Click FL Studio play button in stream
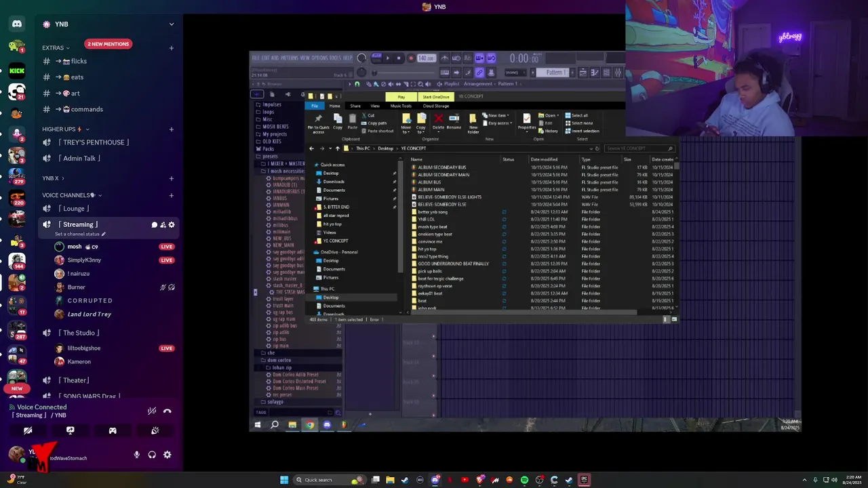This screenshot has width=868, height=488. click(387, 58)
